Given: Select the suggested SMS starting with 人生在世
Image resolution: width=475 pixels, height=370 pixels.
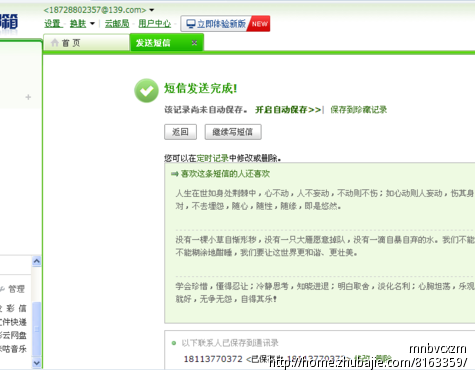Looking at the screenshot, I should click(x=325, y=200).
